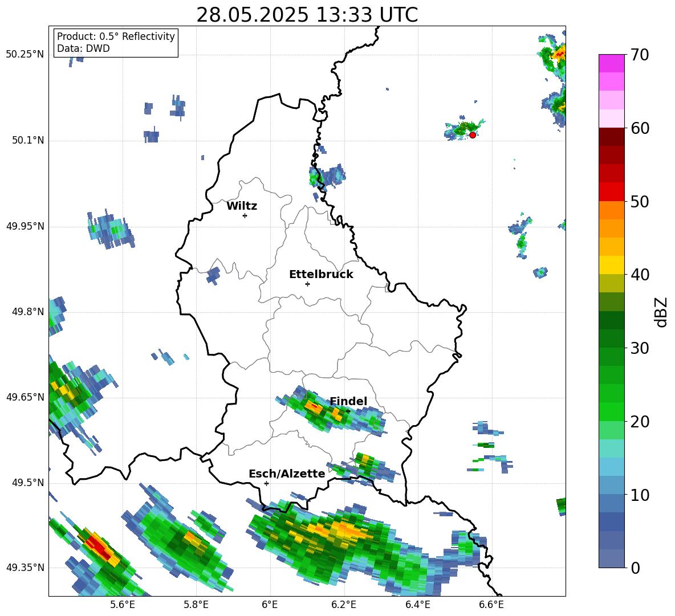Click the 49.8°N latitude label
The width and height of the screenshot is (675, 616).
pyautogui.click(x=27, y=312)
